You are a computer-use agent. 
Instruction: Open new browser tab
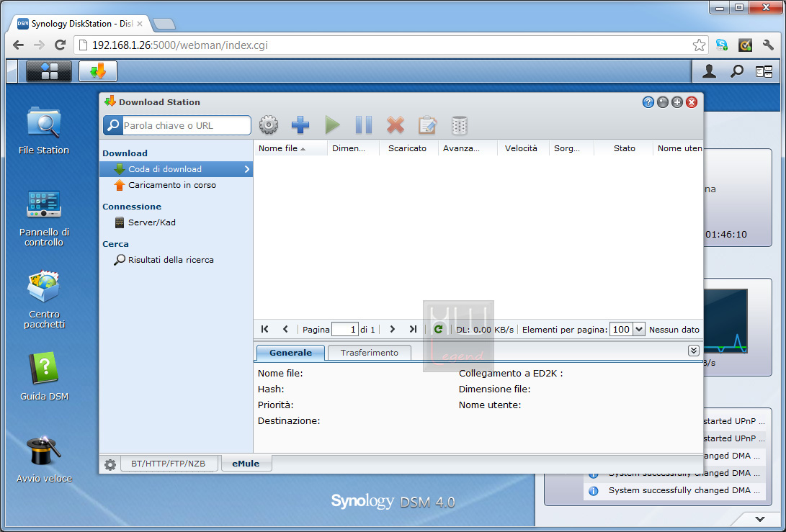(x=164, y=24)
